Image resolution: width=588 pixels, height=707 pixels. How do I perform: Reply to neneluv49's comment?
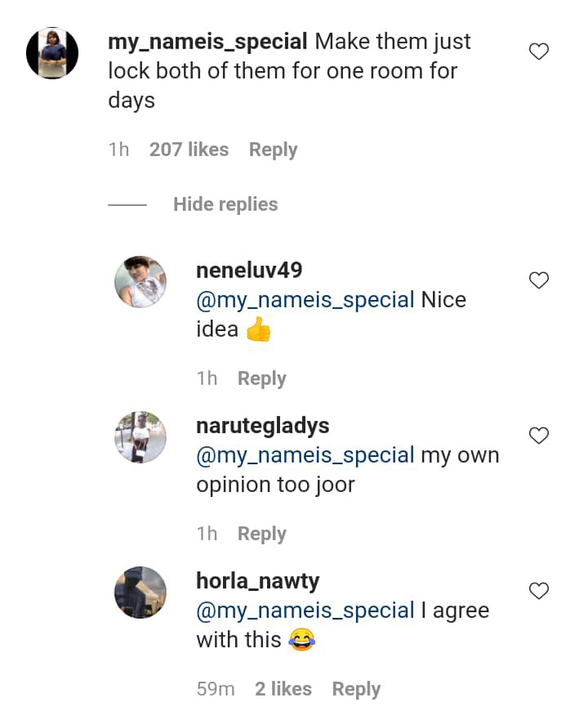click(261, 378)
